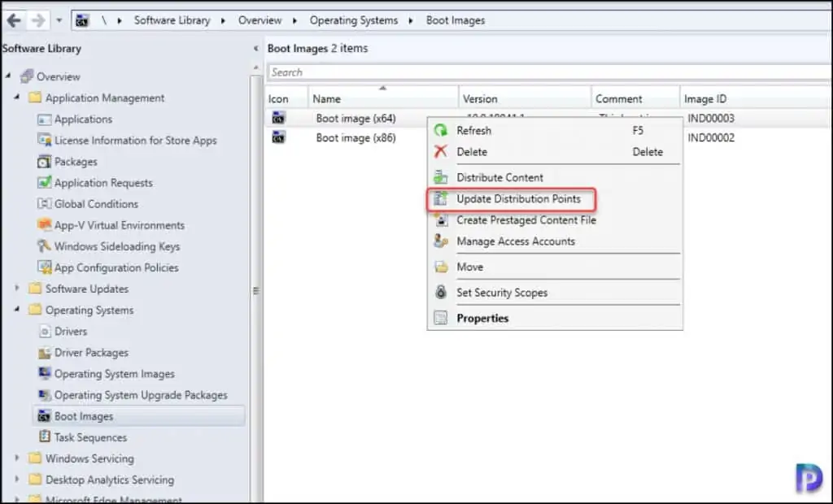Screen dimensions: 833x504
Task: Click the App-V Virtual Environments icon
Action: click(x=44, y=224)
